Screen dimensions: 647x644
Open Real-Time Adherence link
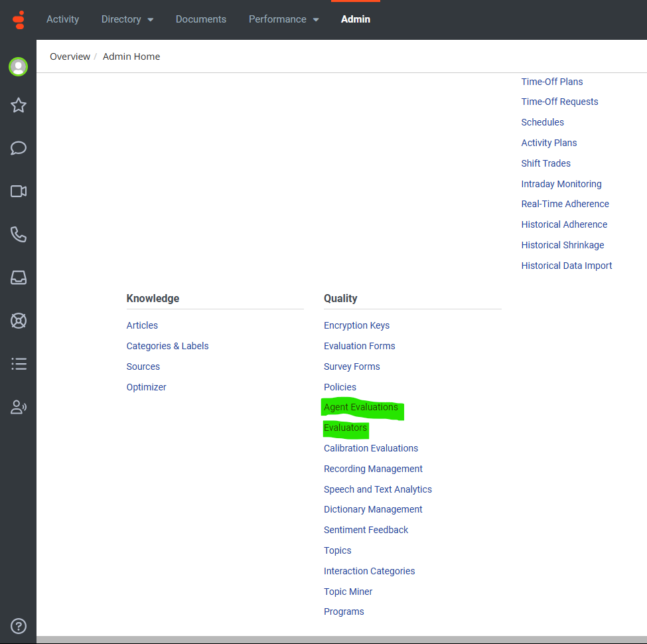(x=565, y=204)
